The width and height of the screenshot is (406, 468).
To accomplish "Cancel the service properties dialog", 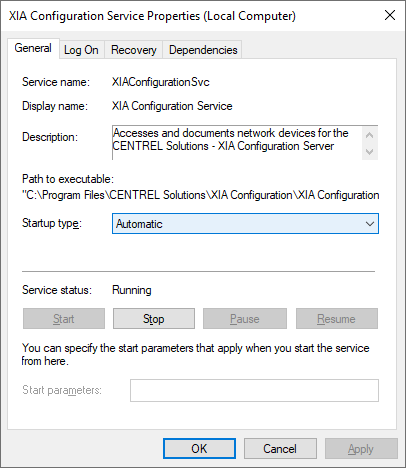I will click(280, 449).
